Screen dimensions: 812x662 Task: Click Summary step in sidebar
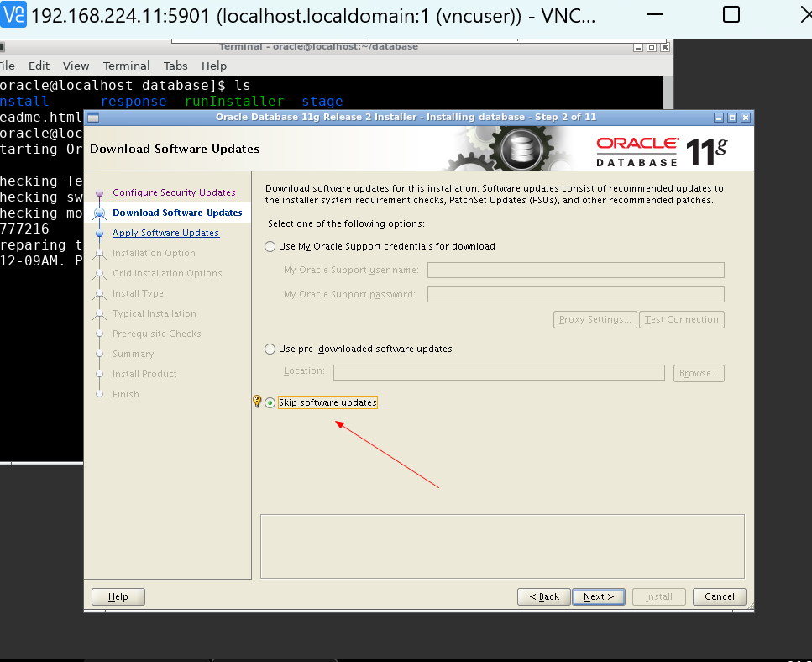click(133, 355)
